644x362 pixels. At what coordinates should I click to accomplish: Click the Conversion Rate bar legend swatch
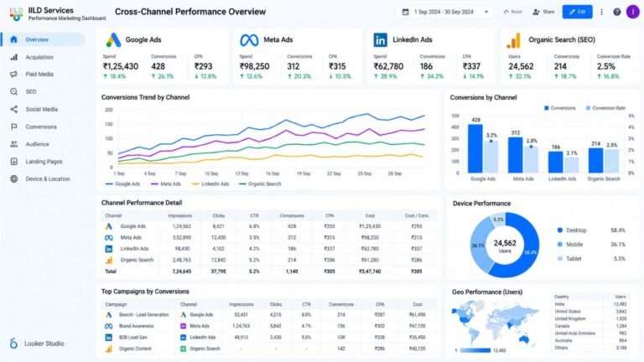coord(588,108)
